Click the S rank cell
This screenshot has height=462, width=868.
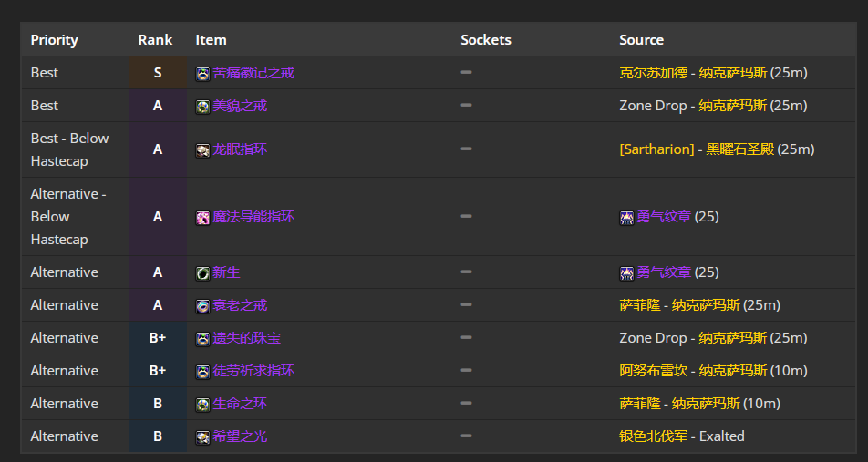(x=158, y=73)
